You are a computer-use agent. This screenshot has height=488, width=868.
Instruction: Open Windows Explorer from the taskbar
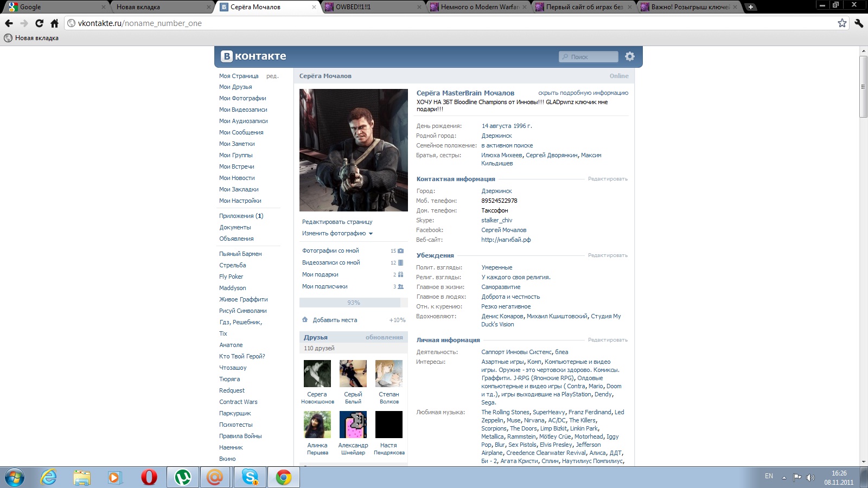pos(82,478)
